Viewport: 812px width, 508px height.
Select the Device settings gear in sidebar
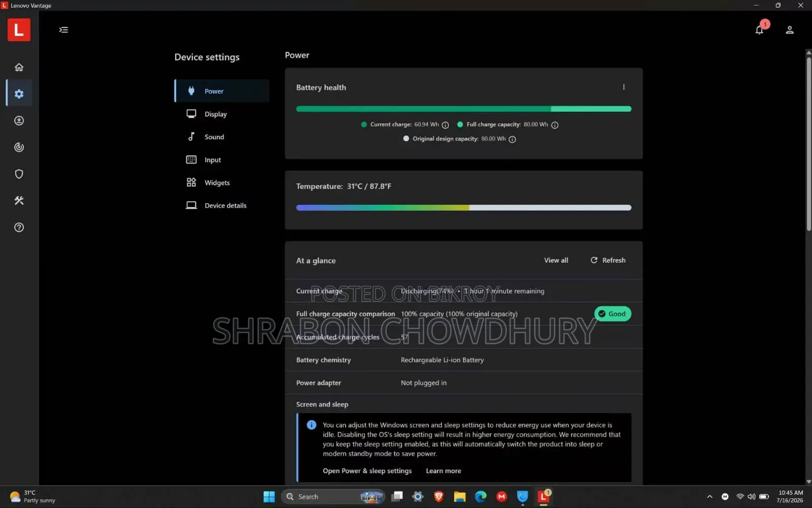pos(19,94)
